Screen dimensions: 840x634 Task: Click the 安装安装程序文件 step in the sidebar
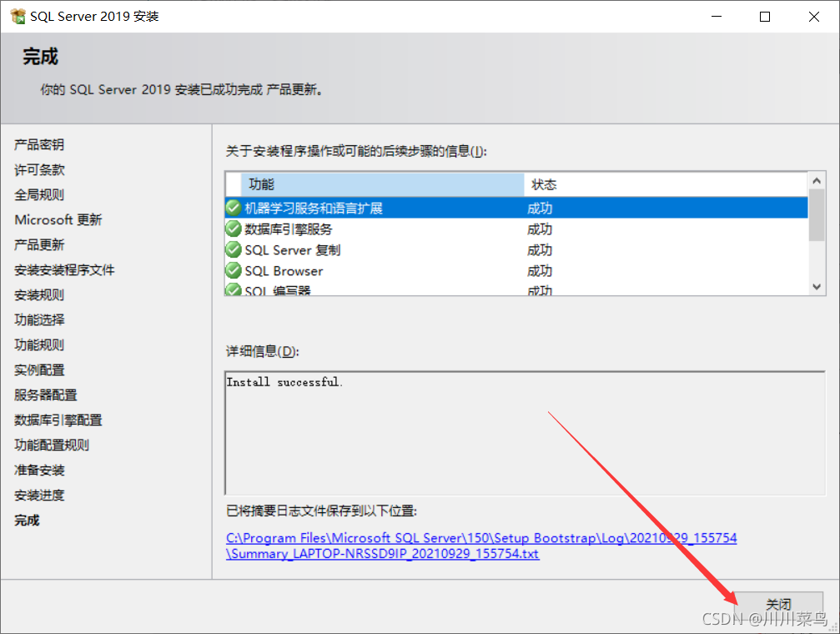point(64,269)
